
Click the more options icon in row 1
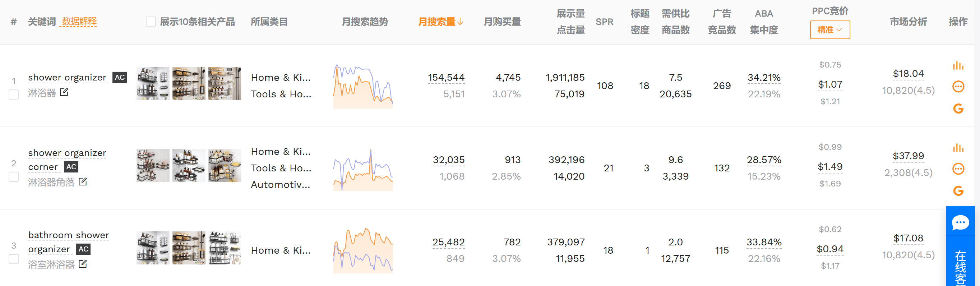(958, 87)
